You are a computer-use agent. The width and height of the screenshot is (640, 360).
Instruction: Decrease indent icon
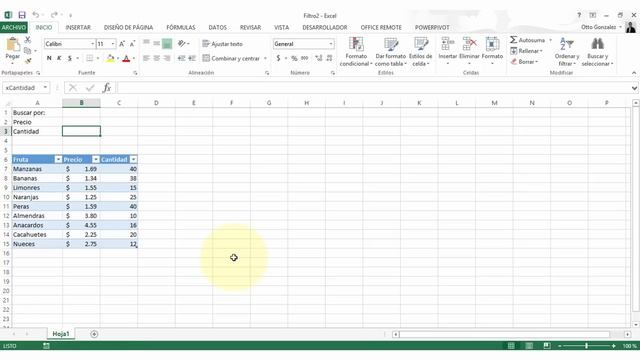181,58
